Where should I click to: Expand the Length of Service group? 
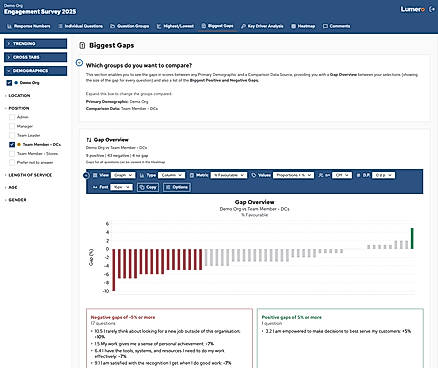(x=29, y=175)
